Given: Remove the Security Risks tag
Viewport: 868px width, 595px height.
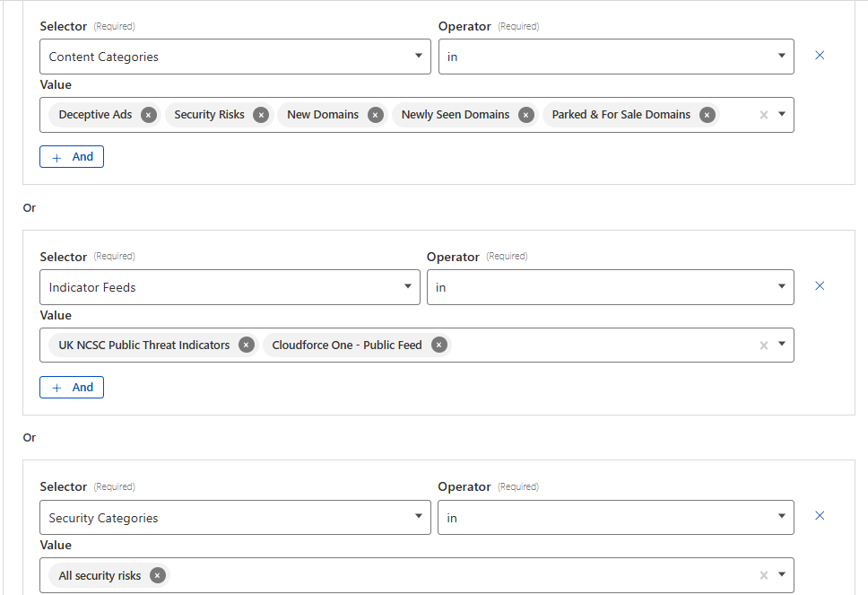Looking at the screenshot, I should (x=261, y=115).
